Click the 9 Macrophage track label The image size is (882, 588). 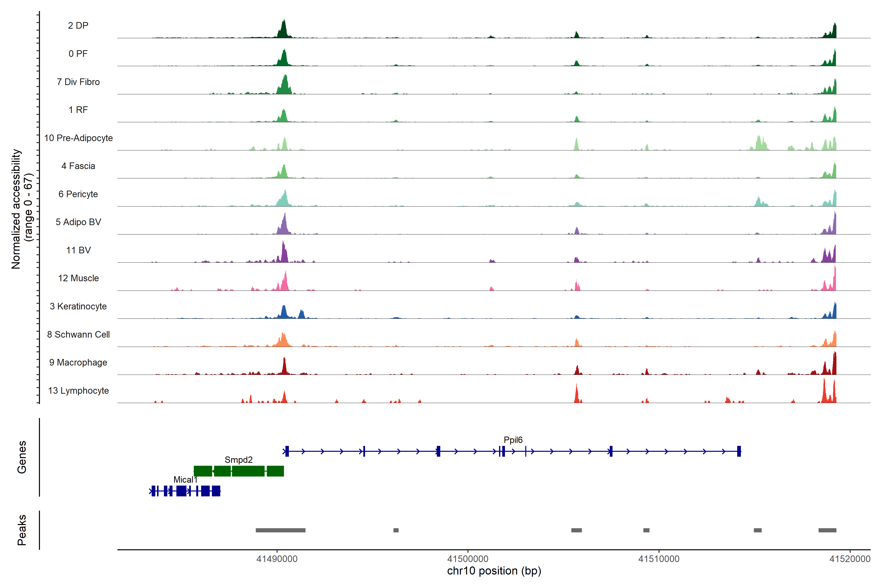[78, 363]
